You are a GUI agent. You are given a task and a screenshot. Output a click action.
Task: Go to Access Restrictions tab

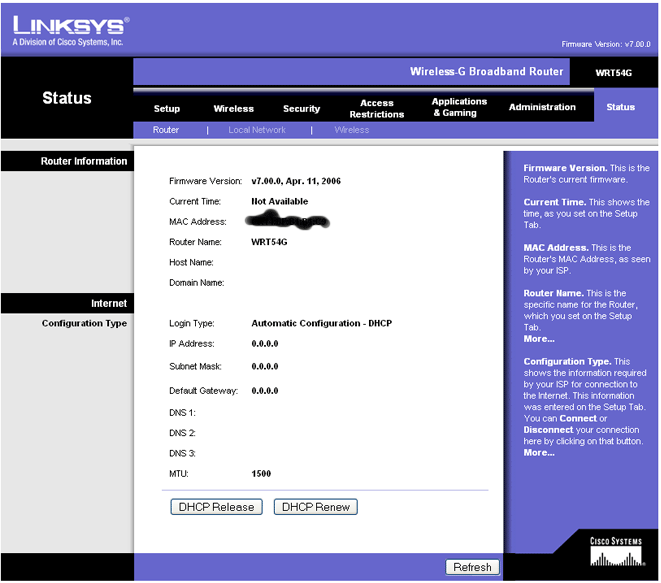pos(377,109)
